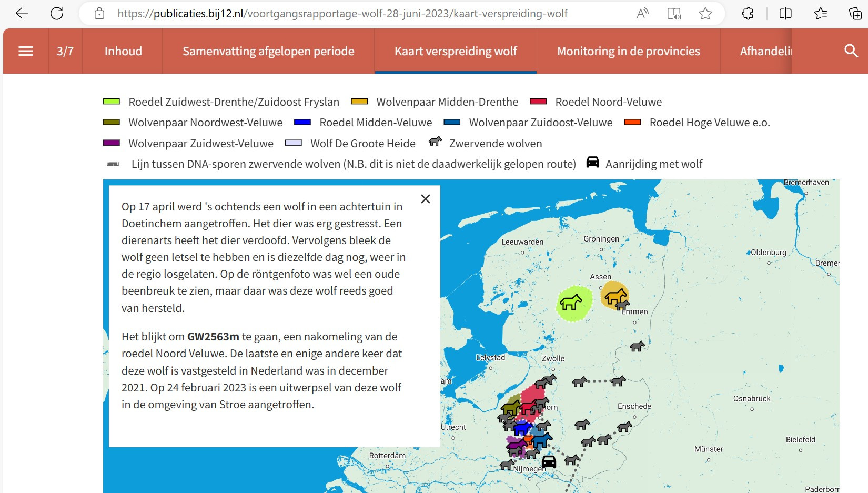Click roaming wolf icon south of Emmen
The width and height of the screenshot is (868, 493).
[x=637, y=346]
